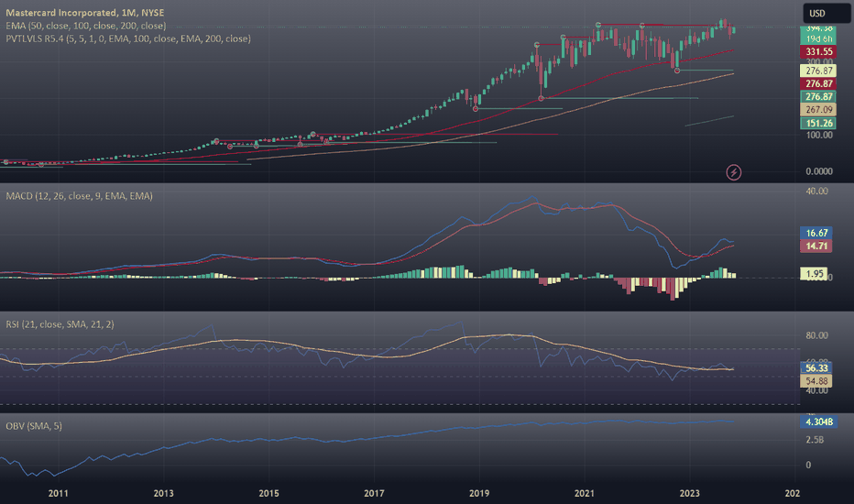Select the OBV (SMA, 5) legend
The width and height of the screenshot is (854, 504).
pyautogui.click(x=34, y=425)
